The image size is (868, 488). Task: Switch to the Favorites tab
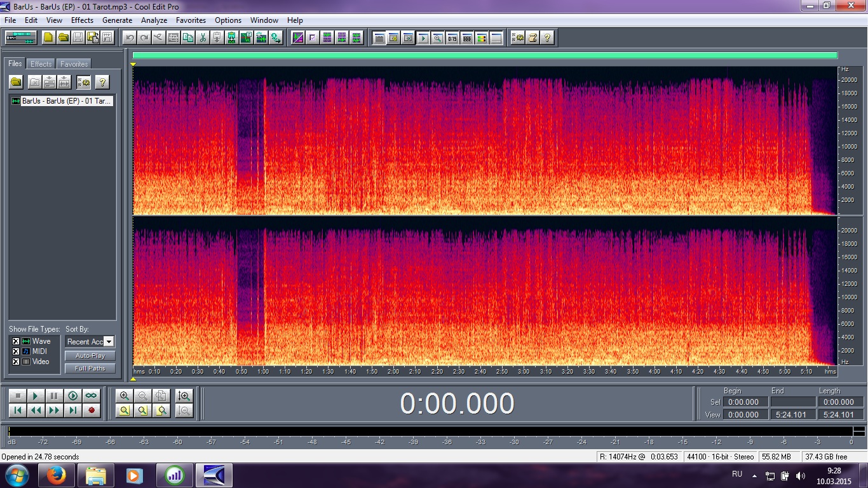click(74, 64)
